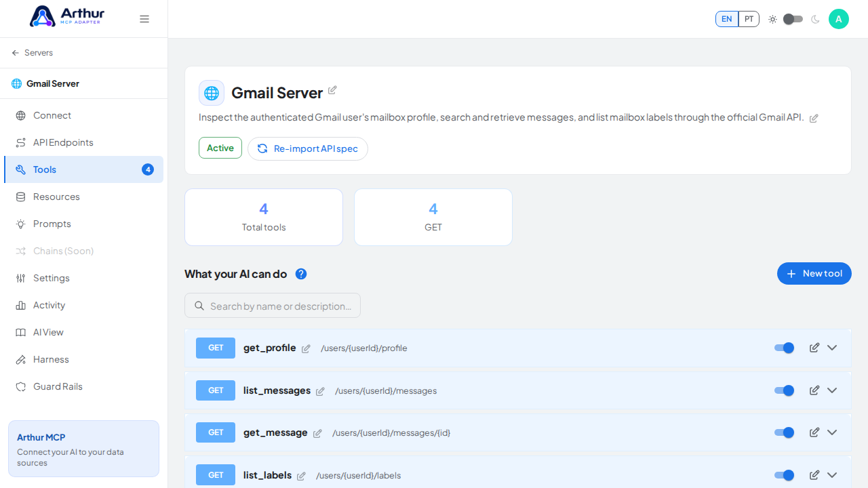Expand the get_message tool details chevron

click(832, 432)
